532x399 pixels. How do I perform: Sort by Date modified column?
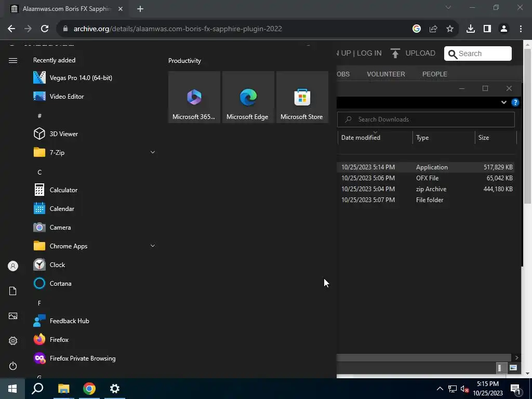[375, 137]
